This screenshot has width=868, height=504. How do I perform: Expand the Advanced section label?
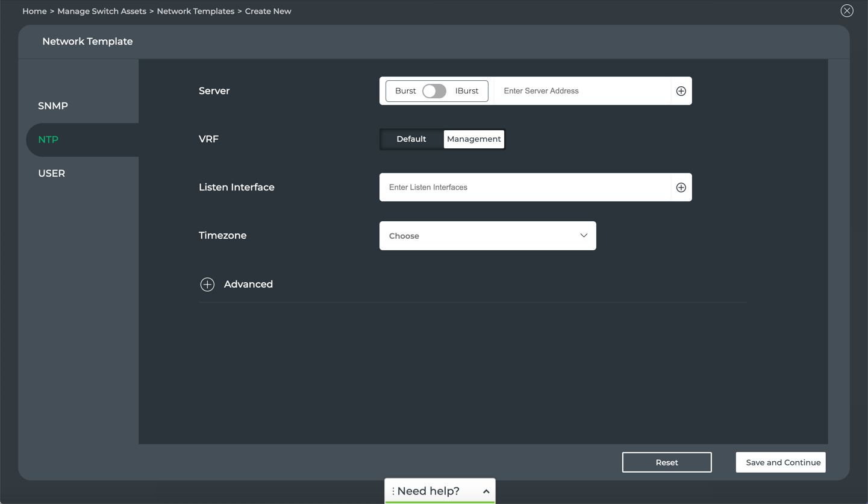point(248,285)
